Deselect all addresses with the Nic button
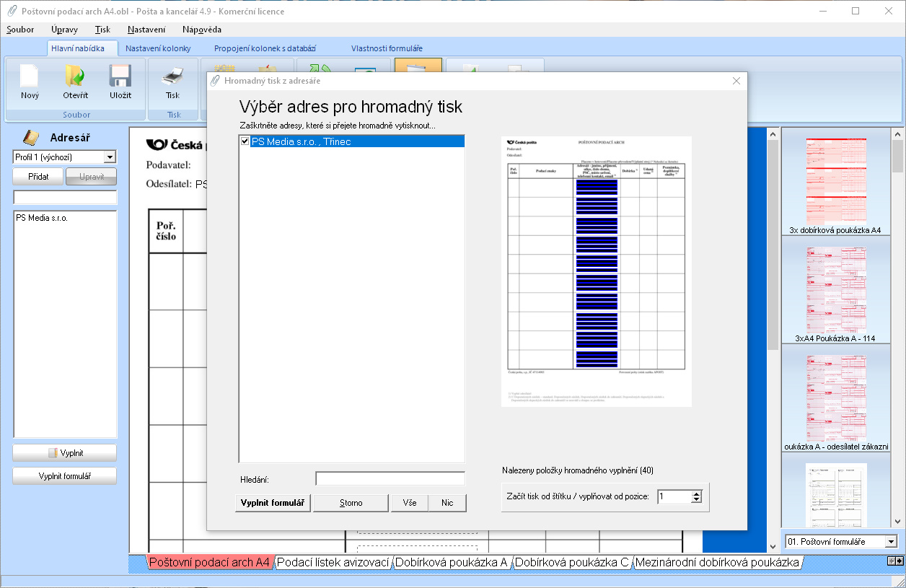The height and width of the screenshot is (588, 906). click(x=447, y=503)
